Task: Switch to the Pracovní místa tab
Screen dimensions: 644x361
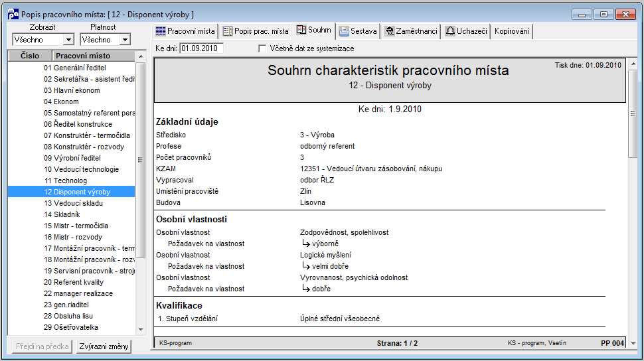Action: (185, 31)
